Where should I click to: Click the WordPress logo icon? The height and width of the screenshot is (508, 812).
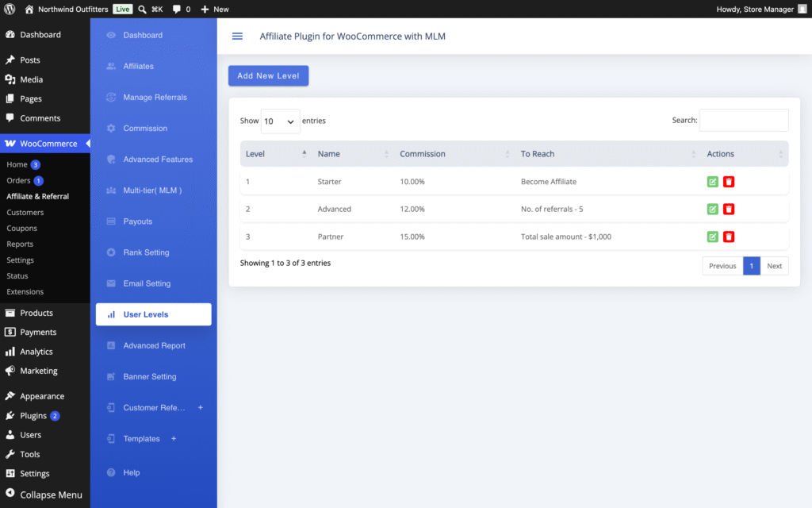click(10, 9)
